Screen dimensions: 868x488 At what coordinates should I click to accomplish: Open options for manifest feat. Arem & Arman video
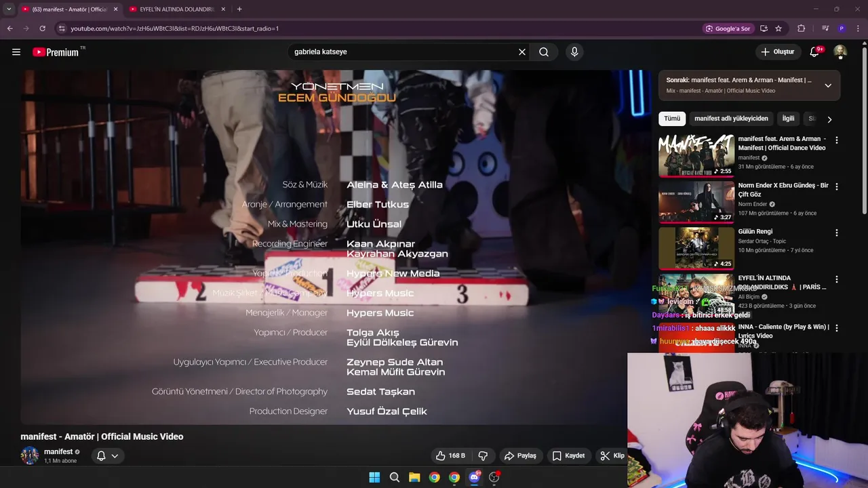(836, 140)
